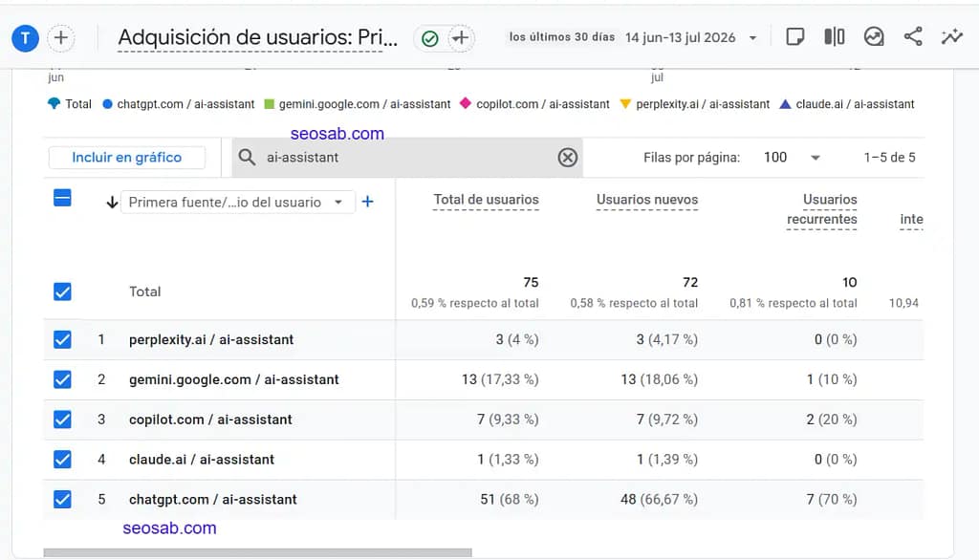Click the ai-assistant search input field

pyautogui.click(x=407, y=158)
